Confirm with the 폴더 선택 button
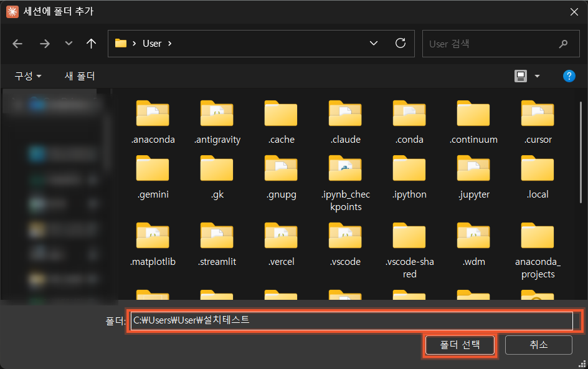The image size is (588, 369). point(460,345)
